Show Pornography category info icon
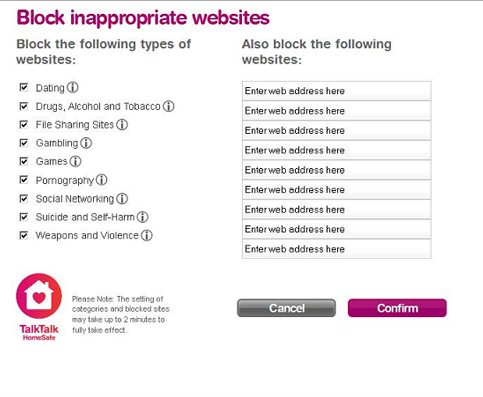 (x=101, y=180)
